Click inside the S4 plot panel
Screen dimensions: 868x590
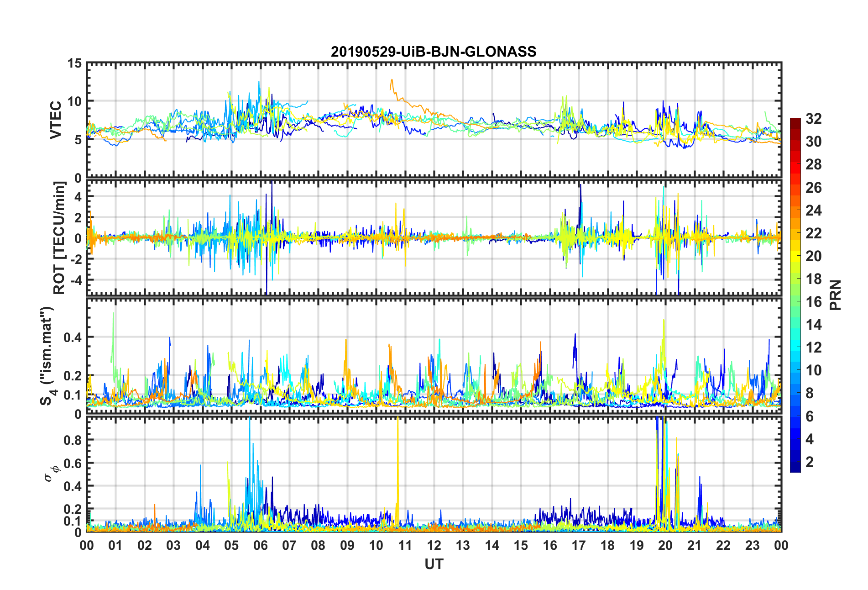click(x=434, y=356)
